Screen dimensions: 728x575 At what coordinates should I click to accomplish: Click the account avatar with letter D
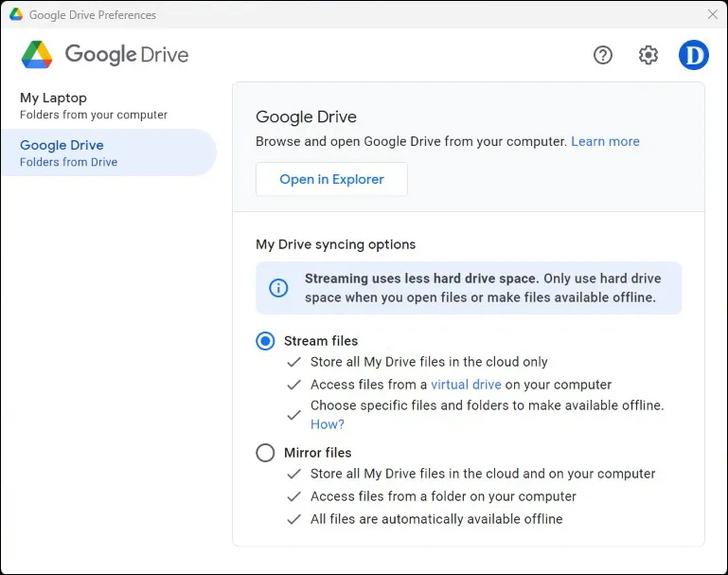pyautogui.click(x=694, y=55)
